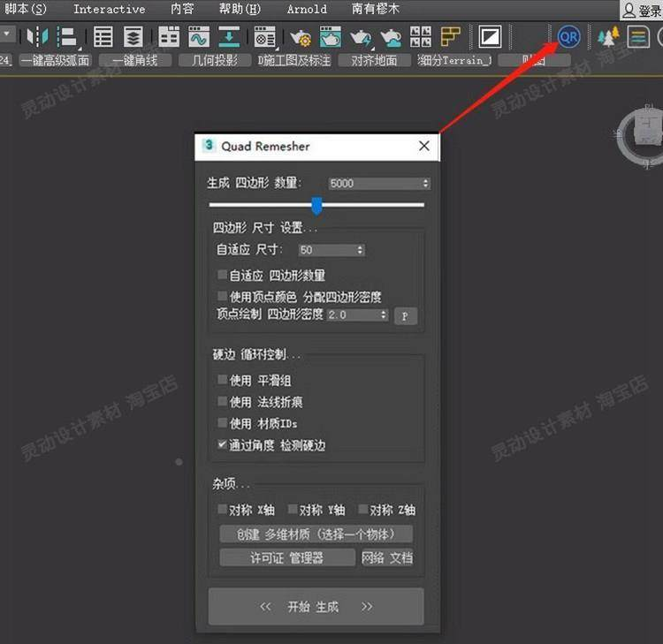
Task: Click the four-square grid toolbar icon
Action: [x=421, y=37]
